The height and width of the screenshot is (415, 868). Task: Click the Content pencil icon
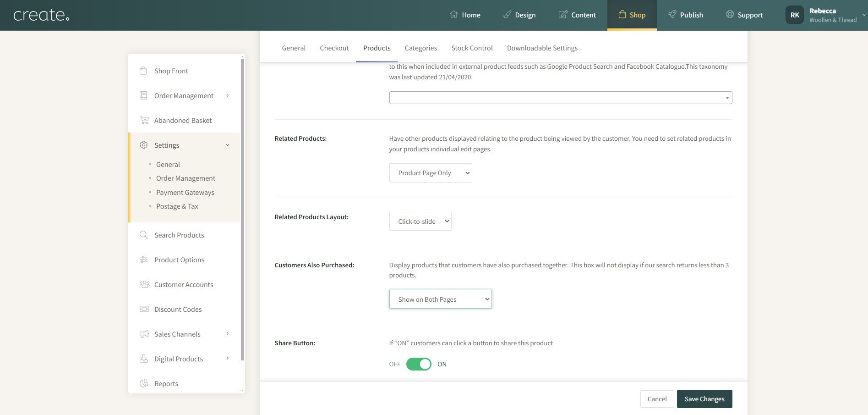coord(563,14)
